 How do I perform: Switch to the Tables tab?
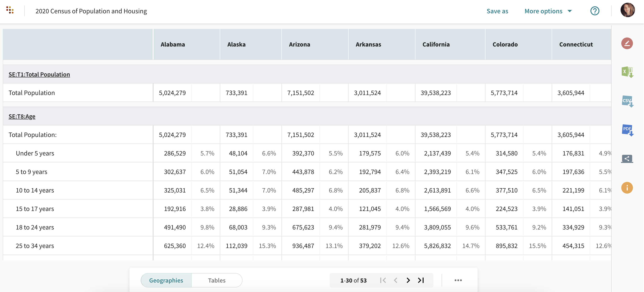[x=216, y=280]
